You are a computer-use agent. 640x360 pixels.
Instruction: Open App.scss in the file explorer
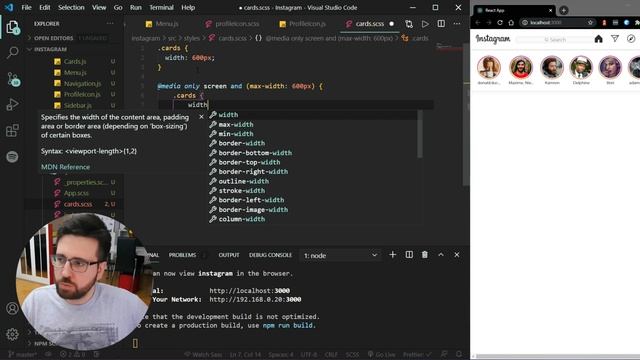click(76, 193)
